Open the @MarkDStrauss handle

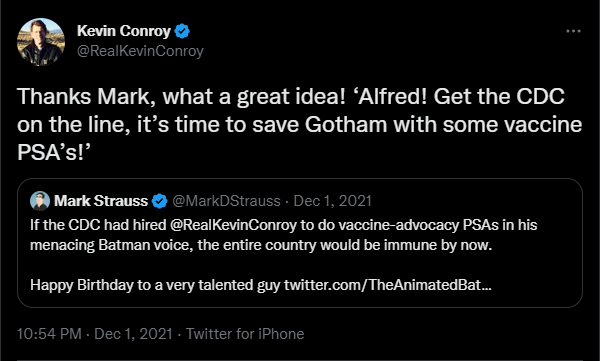pyautogui.click(x=226, y=201)
